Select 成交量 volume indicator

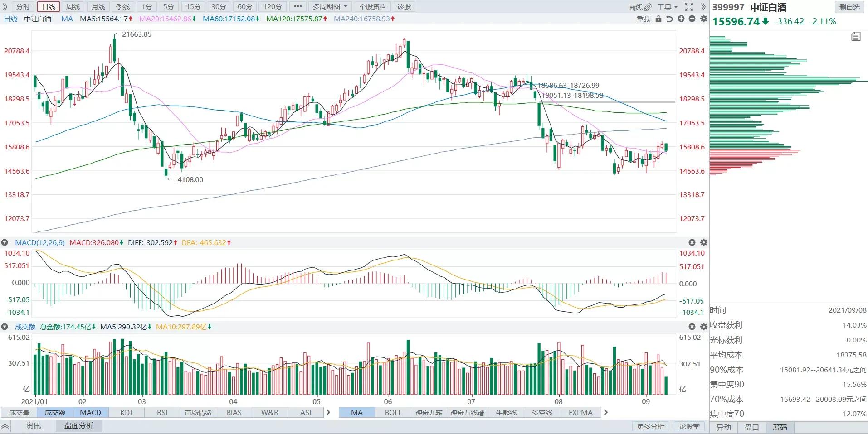point(19,412)
